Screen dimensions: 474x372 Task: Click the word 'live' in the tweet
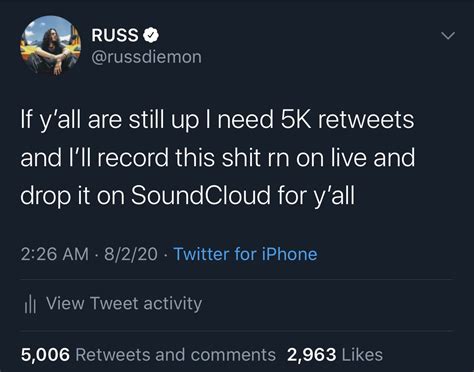tap(349, 158)
